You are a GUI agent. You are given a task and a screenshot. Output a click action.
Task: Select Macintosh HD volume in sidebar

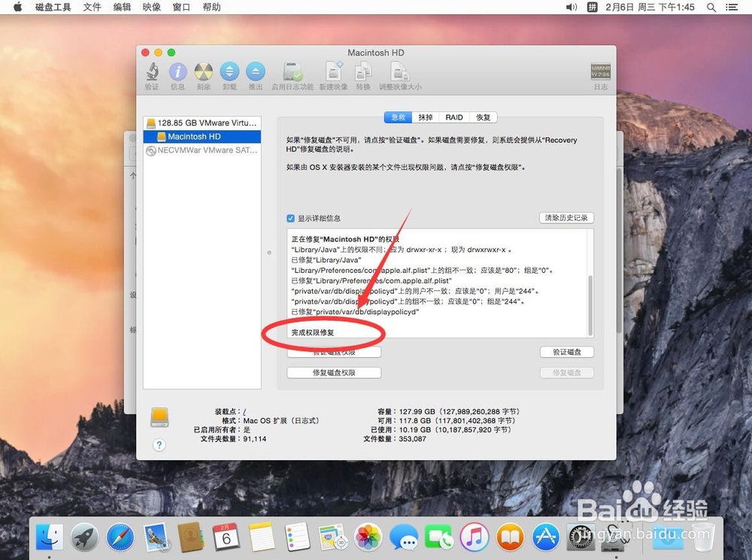(202, 137)
